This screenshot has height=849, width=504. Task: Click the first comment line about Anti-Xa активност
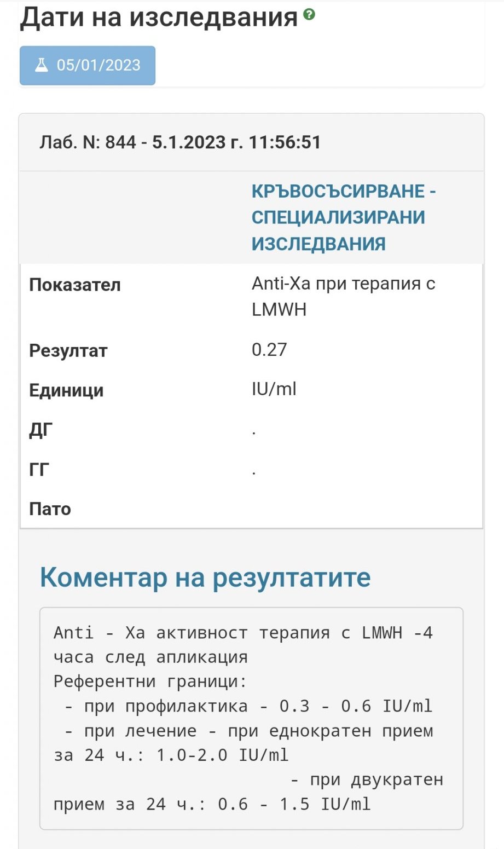pos(243,633)
